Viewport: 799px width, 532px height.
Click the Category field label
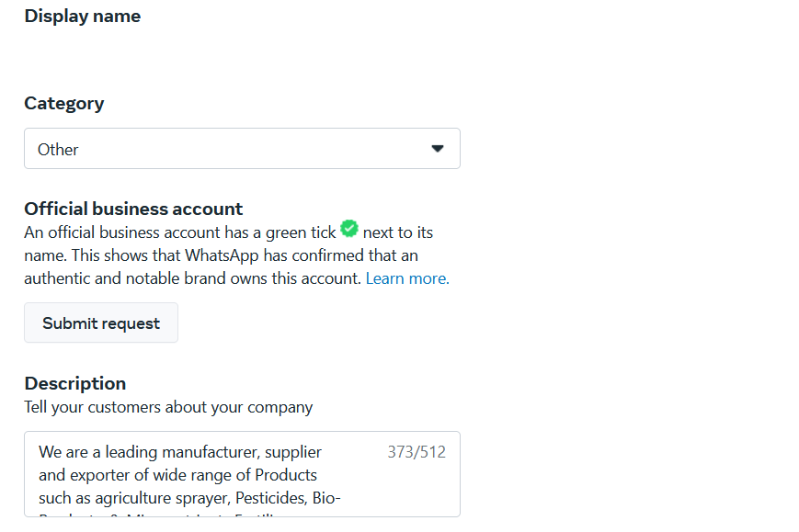[x=64, y=103]
